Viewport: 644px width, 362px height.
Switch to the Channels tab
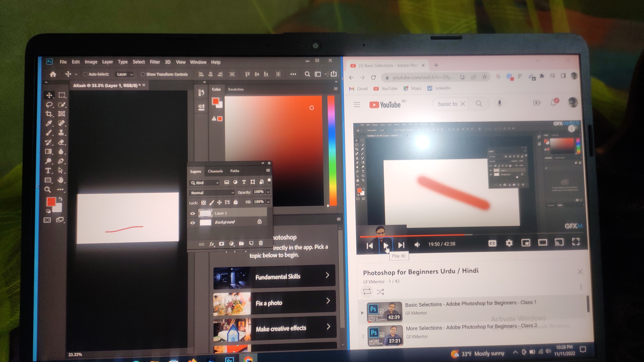point(215,171)
